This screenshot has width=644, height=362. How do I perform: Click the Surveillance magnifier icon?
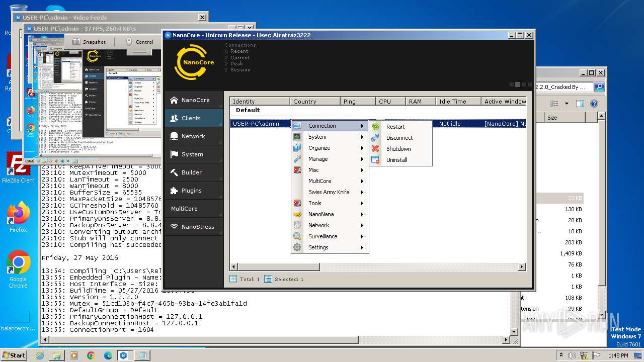(x=297, y=236)
